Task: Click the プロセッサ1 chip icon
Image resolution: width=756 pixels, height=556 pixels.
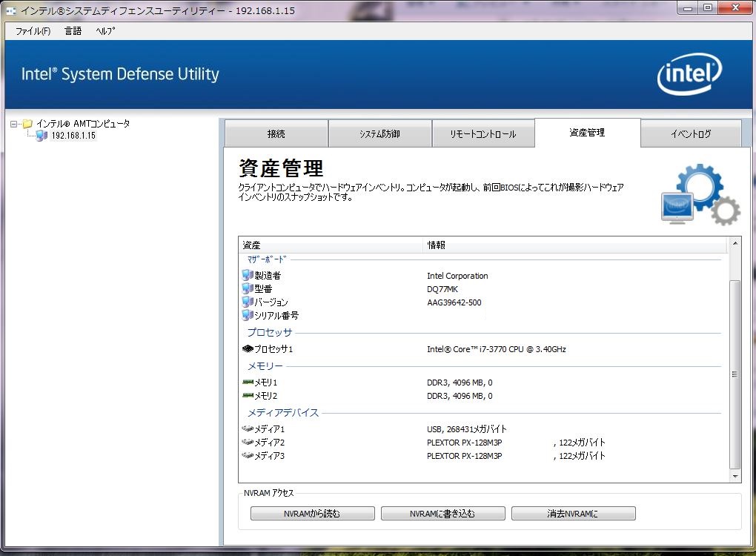Action: (x=248, y=348)
